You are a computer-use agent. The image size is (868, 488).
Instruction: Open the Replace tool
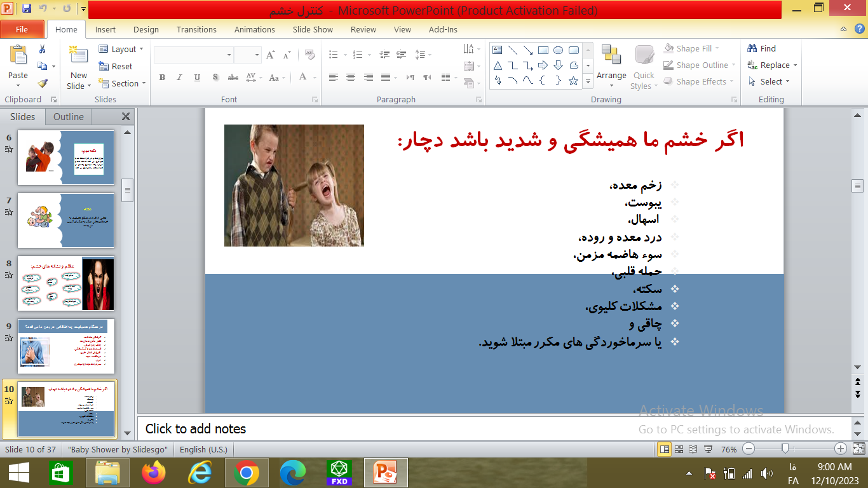772,65
